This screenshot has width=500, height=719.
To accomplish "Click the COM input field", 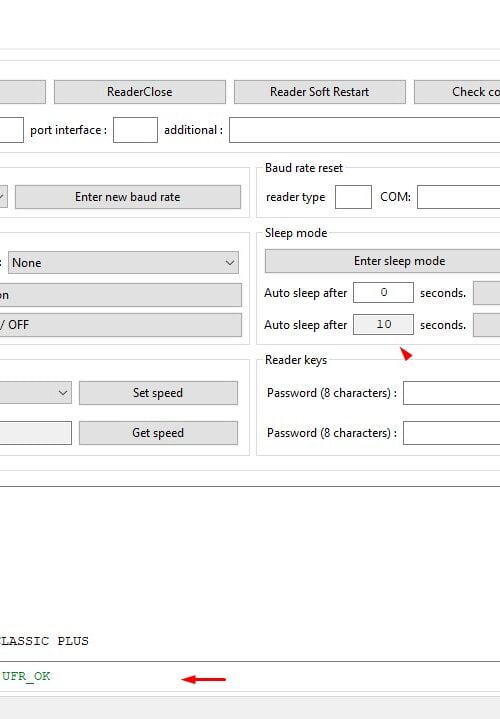I will click(x=458, y=197).
